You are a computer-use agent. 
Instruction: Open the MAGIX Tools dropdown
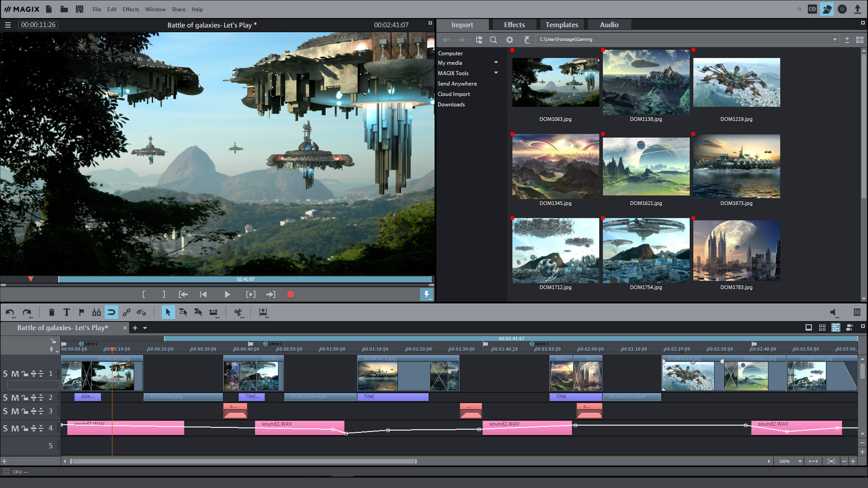[496, 73]
